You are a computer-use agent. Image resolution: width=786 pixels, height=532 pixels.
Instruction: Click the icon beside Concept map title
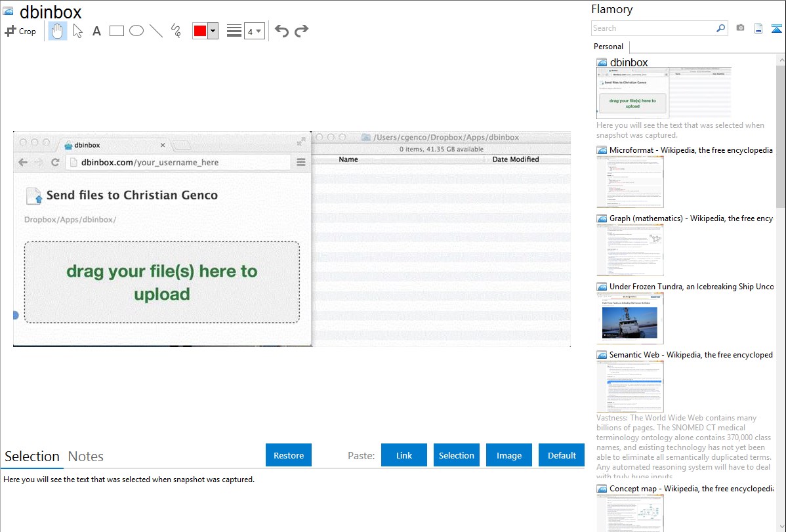click(x=602, y=489)
